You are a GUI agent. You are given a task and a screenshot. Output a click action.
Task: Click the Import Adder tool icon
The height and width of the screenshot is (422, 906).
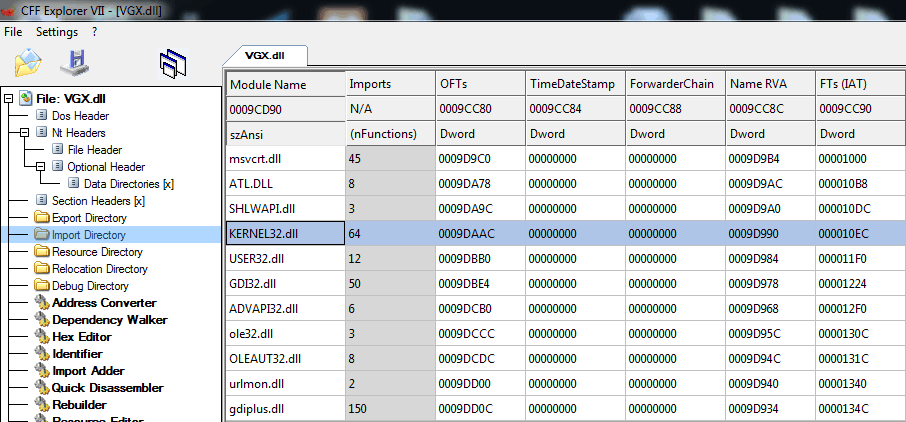(42, 370)
